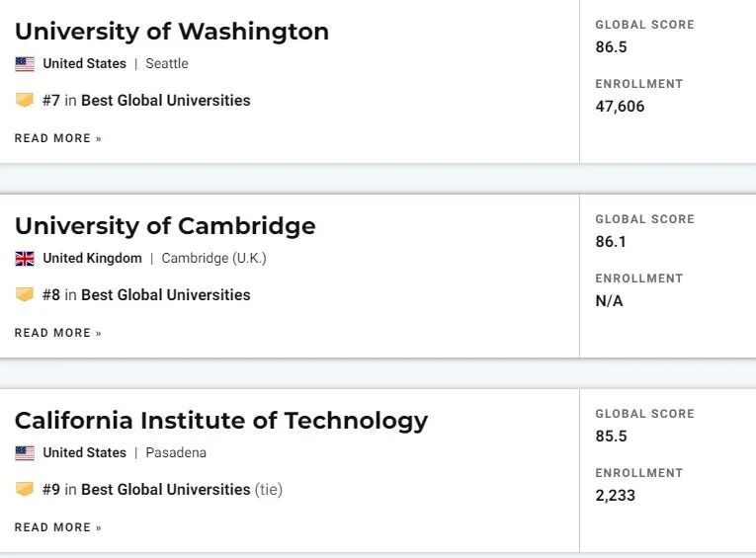Click the Seattle location text
This screenshot has width=756, height=558.
[167, 63]
